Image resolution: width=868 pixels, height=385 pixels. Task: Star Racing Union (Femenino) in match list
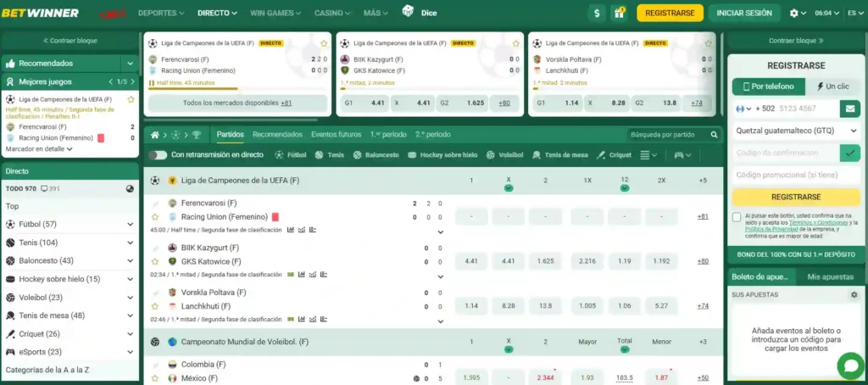pos(155,217)
